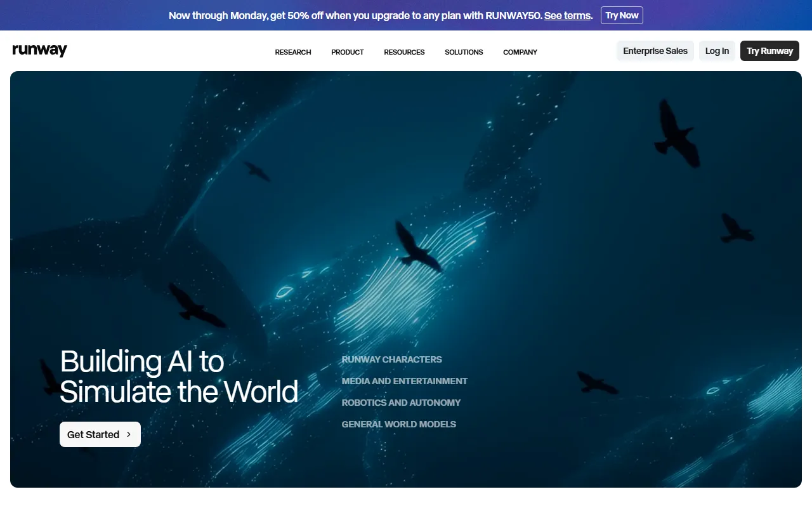812x508 pixels.
Task: Open the Research navigation menu
Action: pyautogui.click(x=292, y=52)
